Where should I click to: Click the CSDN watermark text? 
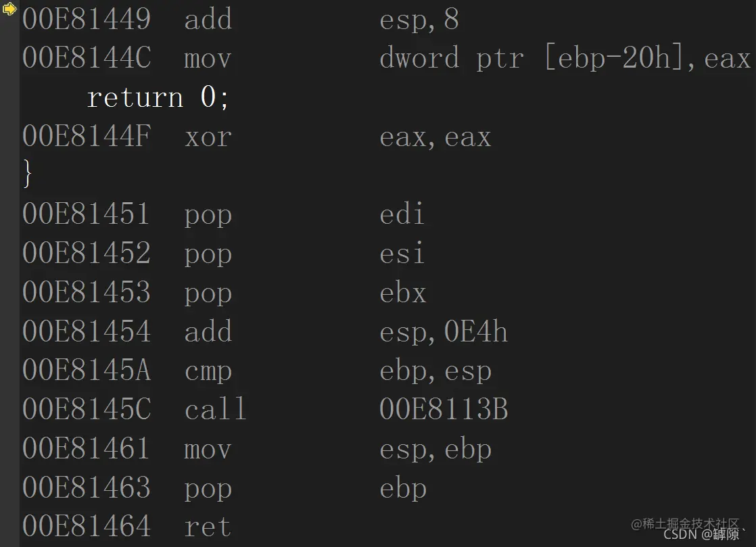point(701,534)
